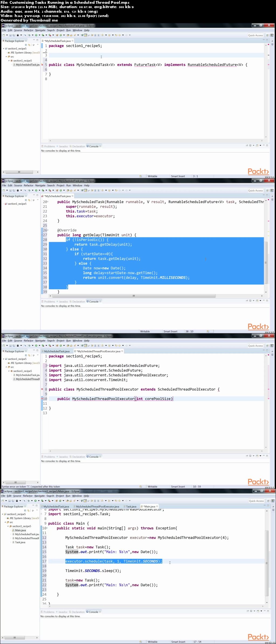The height and width of the screenshot is (644, 276).
Task: Maximize Console view in MyScheduledThreadPoolExecutor window
Action: [x=267, y=456]
